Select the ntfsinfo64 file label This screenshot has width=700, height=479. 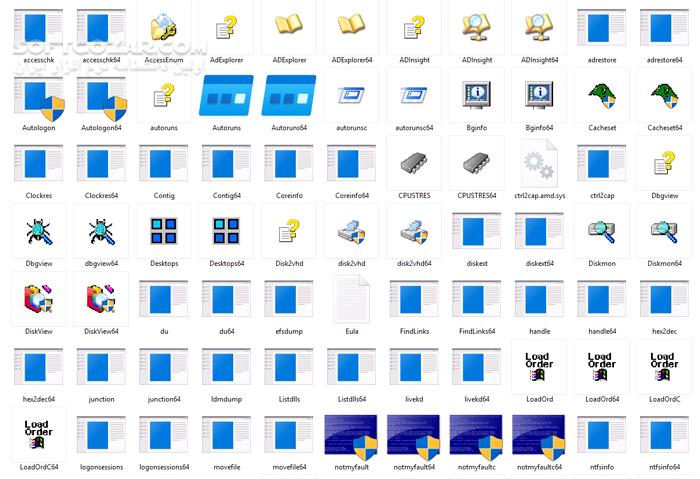[664, 467]
